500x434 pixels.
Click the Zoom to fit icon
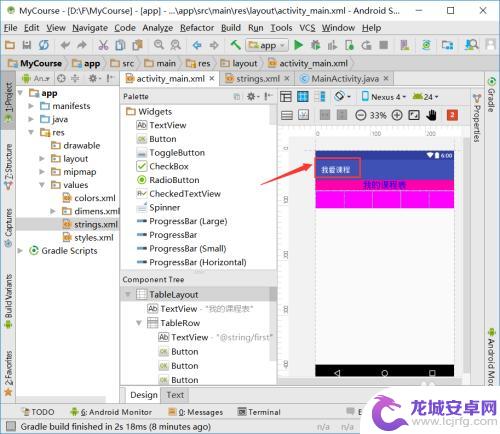(x=414, y=115)
